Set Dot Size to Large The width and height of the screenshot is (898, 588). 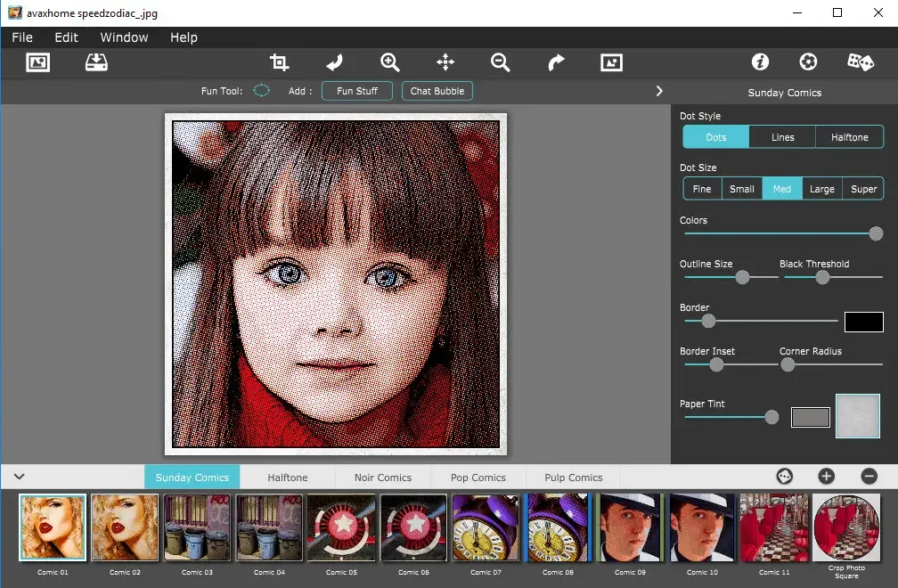[x=821, y=189]
